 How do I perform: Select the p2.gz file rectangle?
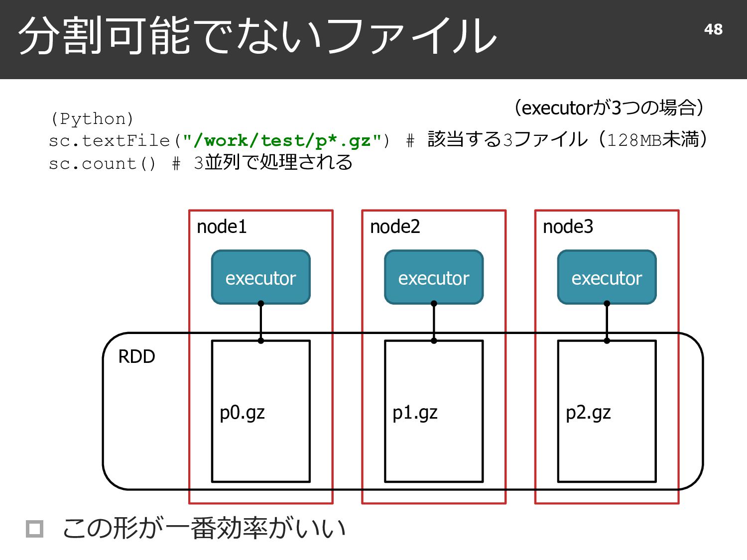[607, 411]
